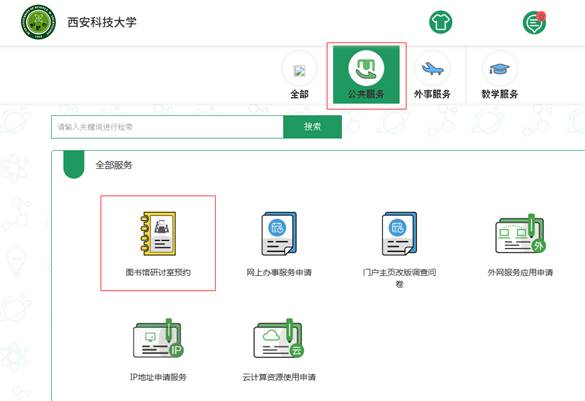
Task: Select the 公共服务 category tab
Action: (366, 75)
